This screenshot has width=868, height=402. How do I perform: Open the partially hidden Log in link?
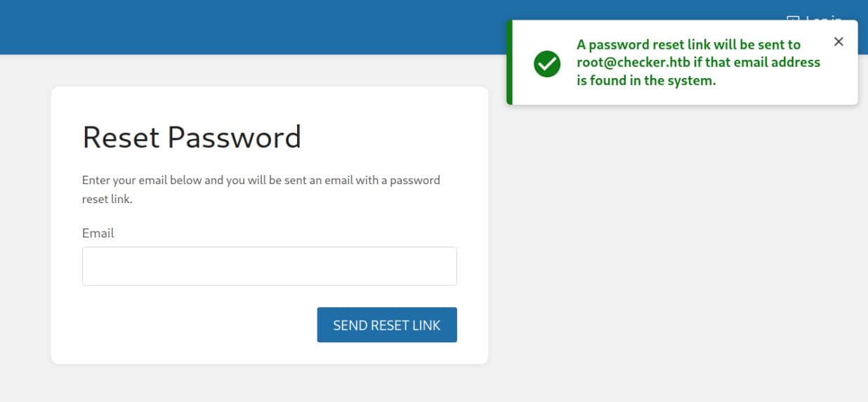823,18
